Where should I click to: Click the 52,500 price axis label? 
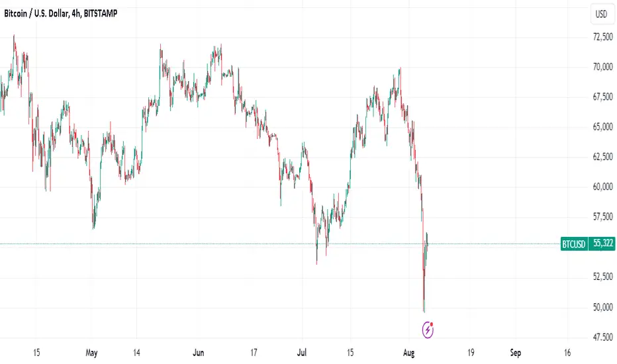coord(603,277)
